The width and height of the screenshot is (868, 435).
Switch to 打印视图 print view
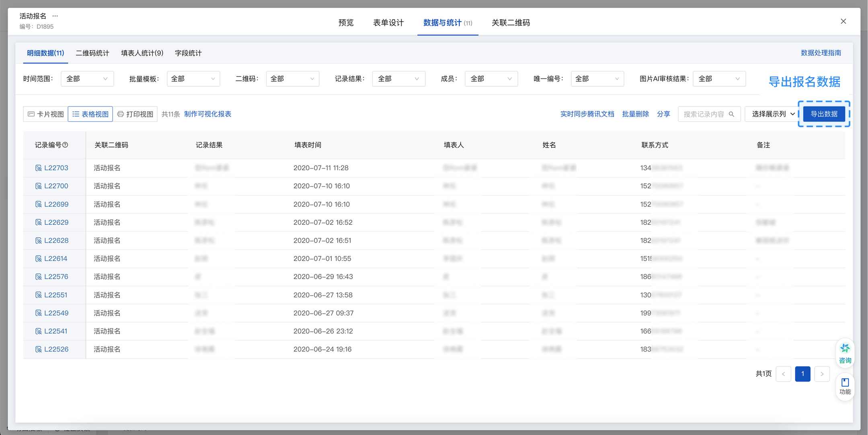(x=135, y=114)
